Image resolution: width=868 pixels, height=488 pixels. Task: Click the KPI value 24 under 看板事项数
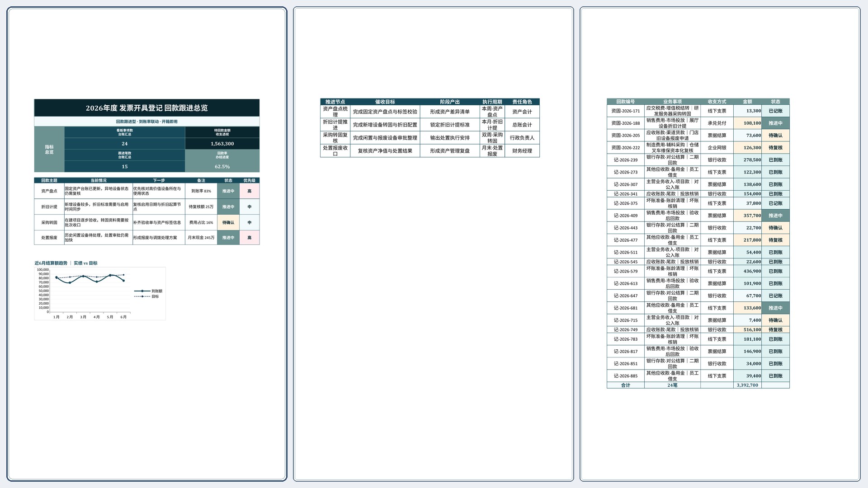[x=125, y=144]
